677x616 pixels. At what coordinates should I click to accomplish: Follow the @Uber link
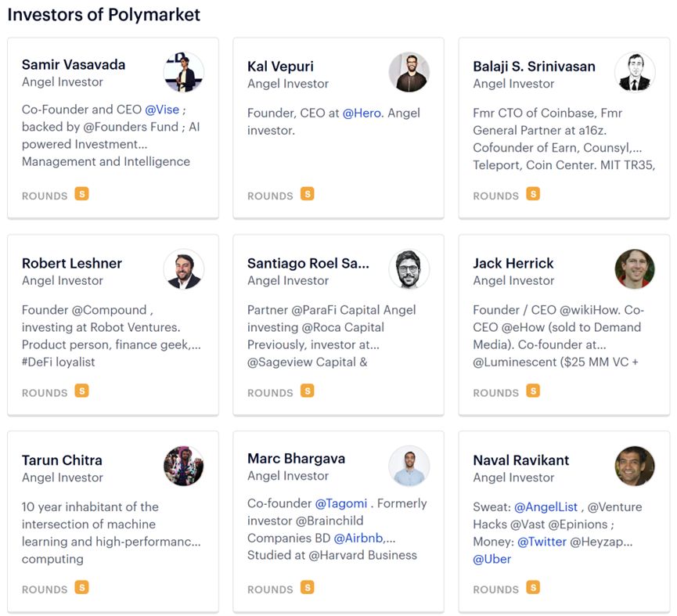[x=492, y=559]
